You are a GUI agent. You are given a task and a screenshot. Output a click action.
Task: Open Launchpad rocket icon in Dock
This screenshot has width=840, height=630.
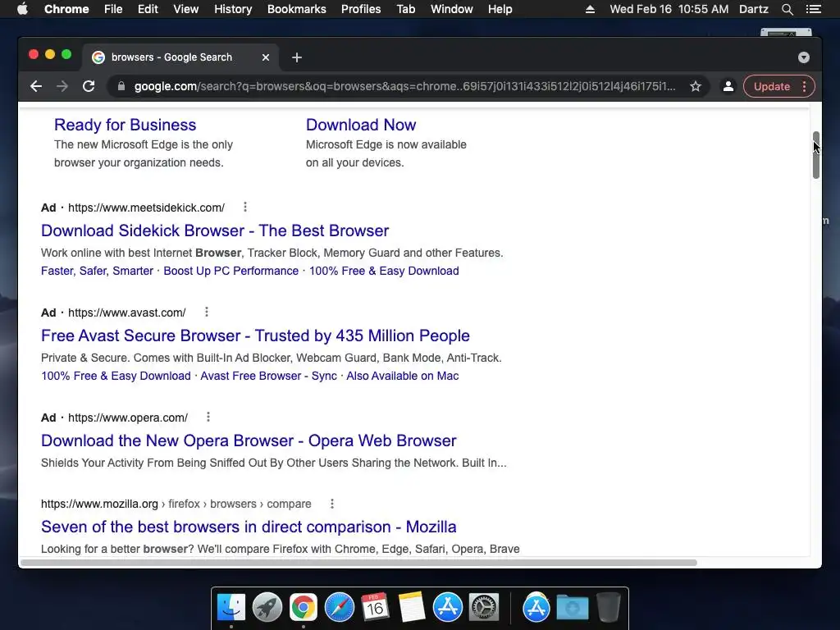click(x=267, y=607)
